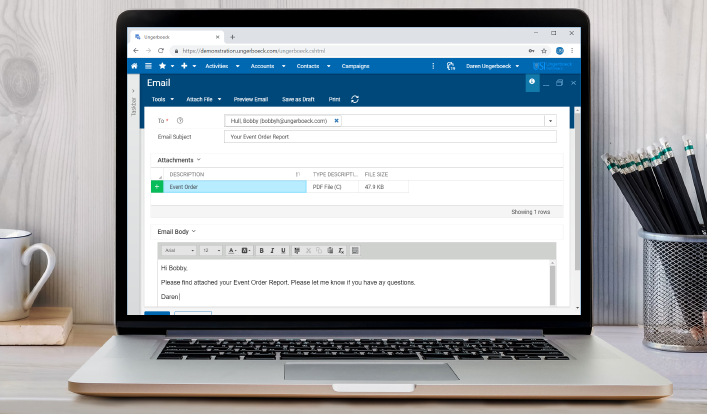Image resolution: width=707 pixels, height=414 pixels.
Task: Remove recipient Hull, Bobby with the X
Action: point(337,120)
